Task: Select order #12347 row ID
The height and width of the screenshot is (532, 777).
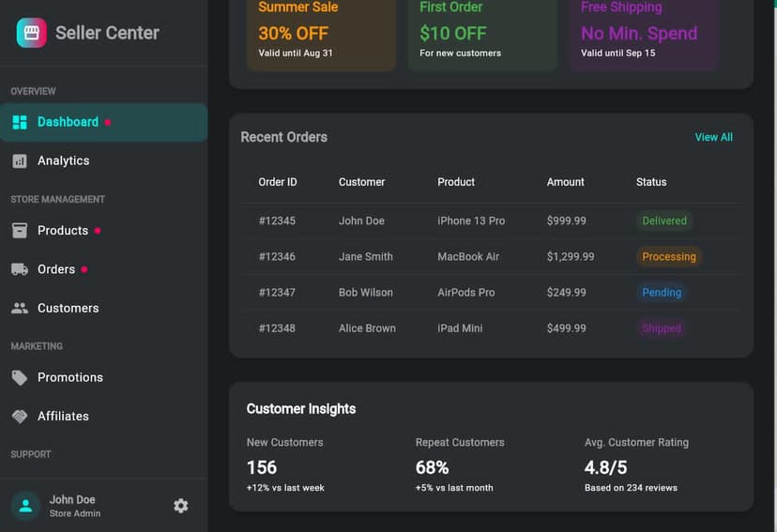Action: pyautogui.click(x=277, y=293)
